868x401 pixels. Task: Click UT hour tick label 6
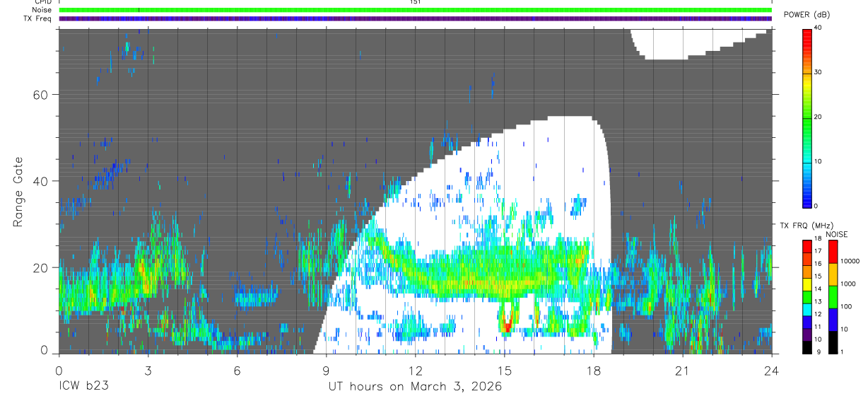pyautogui.click(x=237, y=371)
